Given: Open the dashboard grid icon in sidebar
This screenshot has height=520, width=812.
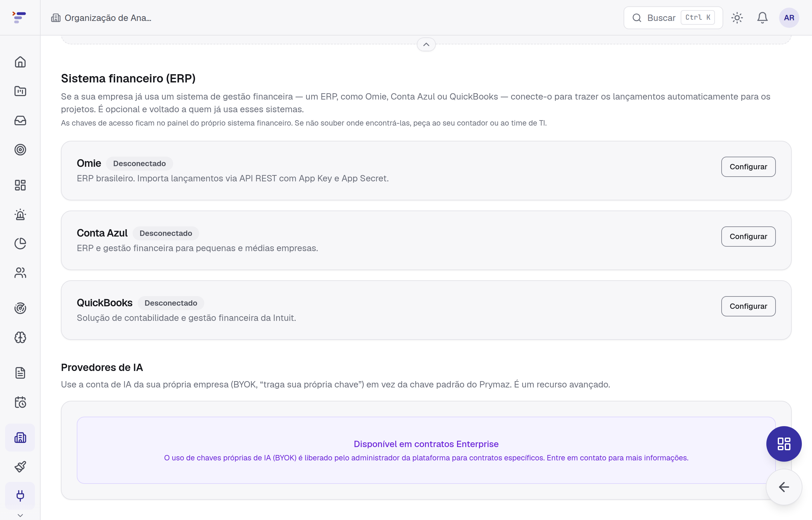Looking at the screenshot, I should click(20, 185).
